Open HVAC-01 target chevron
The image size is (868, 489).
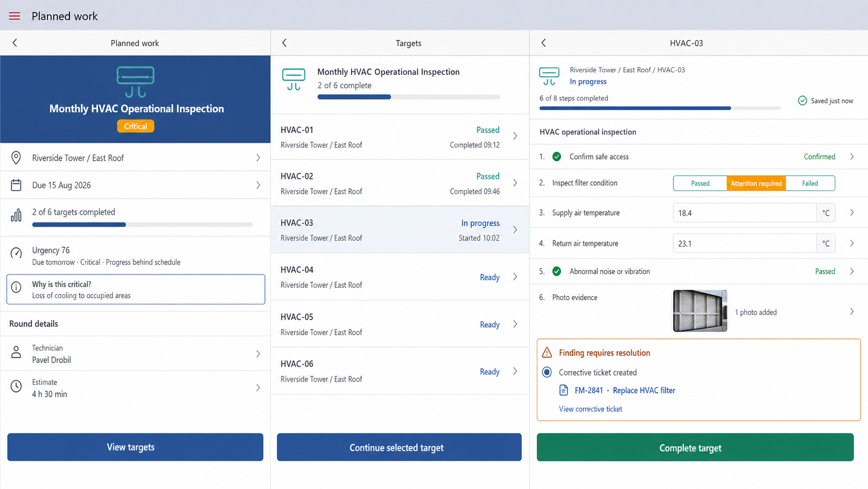pyautogui.click(x=515, y=136)
